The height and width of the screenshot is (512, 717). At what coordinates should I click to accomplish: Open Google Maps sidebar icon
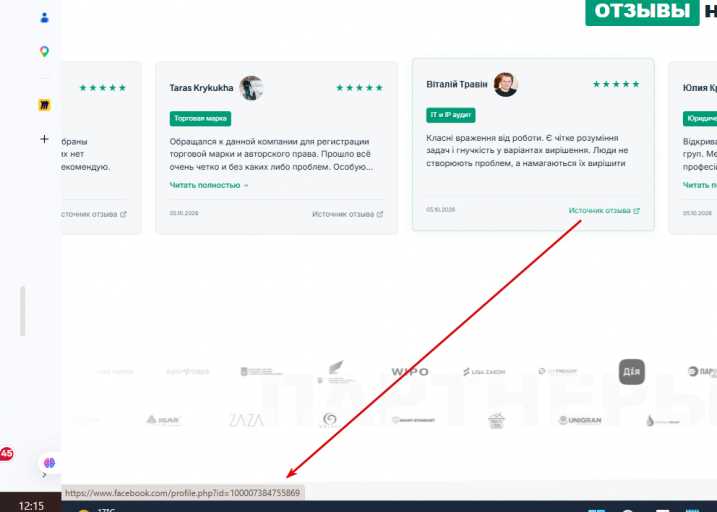tap(44, 51)
